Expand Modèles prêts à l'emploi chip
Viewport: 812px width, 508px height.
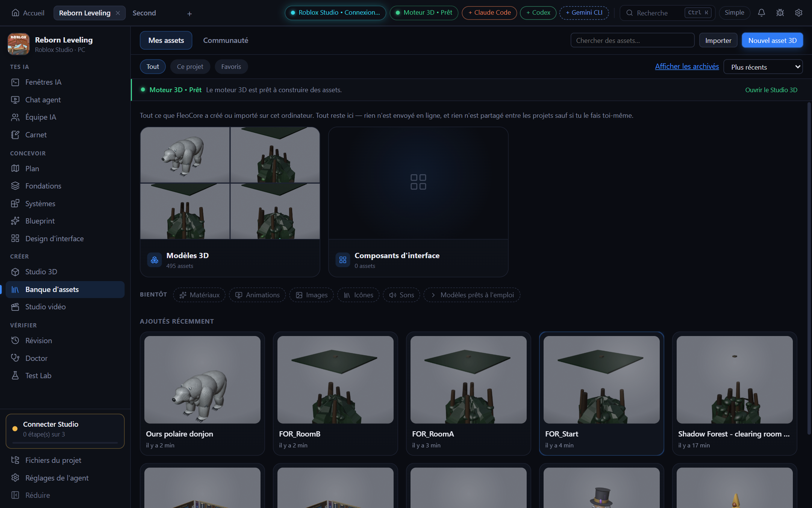coord(472,295)
